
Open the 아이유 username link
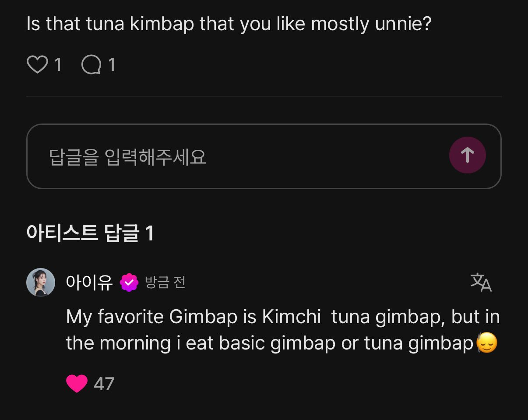[89, 282]
